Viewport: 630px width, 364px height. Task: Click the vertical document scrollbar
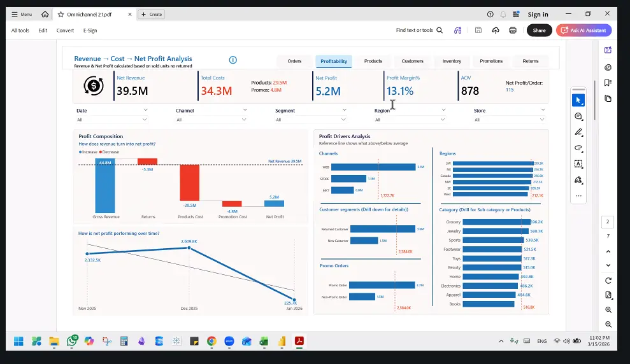click(594, 101)
